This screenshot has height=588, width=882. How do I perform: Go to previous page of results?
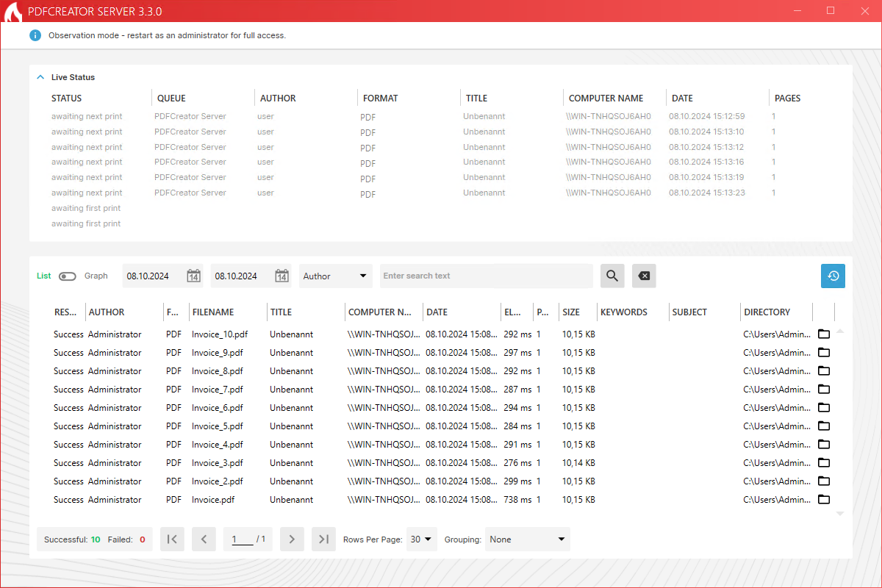click(x=204, y=539)
